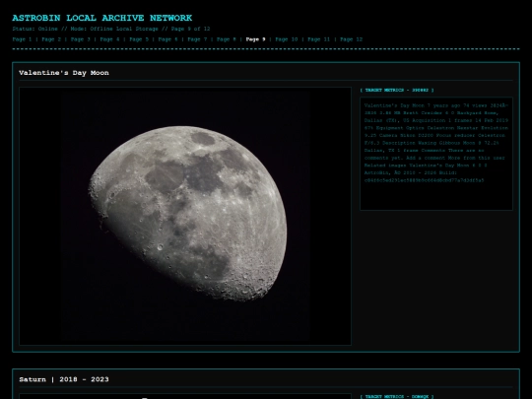Go to Page 1
The height and width of the screenshot is (399, 532).
pyautogui.click(x=22, y=39)
